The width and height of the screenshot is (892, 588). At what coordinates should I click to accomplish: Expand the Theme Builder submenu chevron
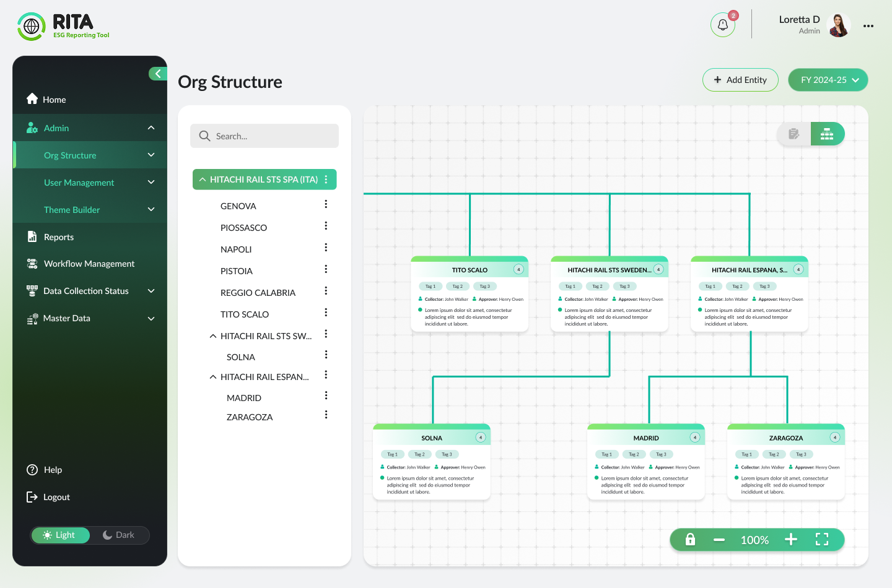coord(151,209)
